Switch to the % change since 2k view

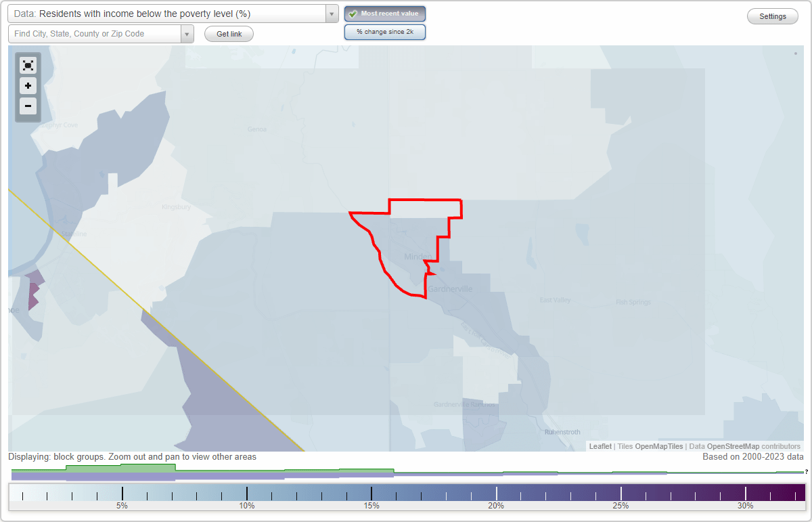385,31
